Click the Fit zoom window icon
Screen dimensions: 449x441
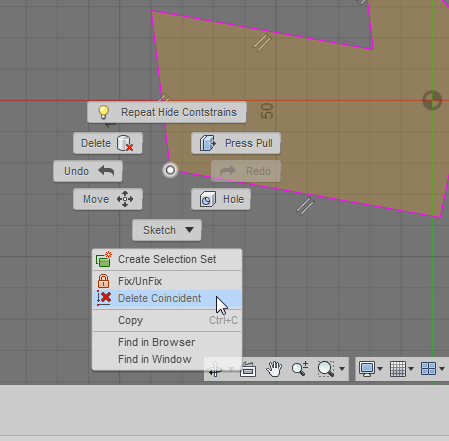coord(326,369)
